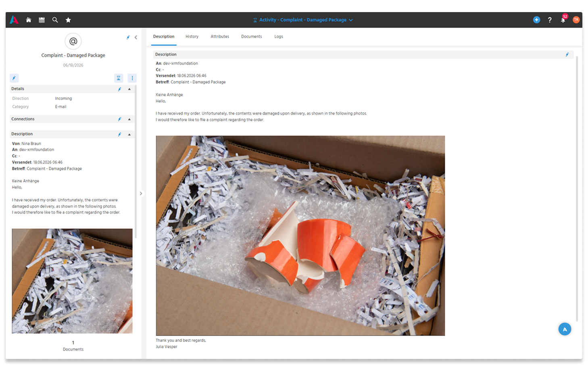This screenshot has height=371, width=588.
Task: Open the notifications bell with badge
Action: tap(563, 19)
